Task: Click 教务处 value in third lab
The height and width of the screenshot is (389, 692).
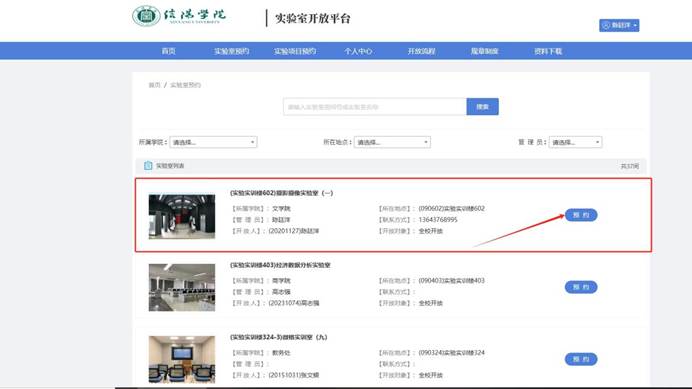Action: 281,352
